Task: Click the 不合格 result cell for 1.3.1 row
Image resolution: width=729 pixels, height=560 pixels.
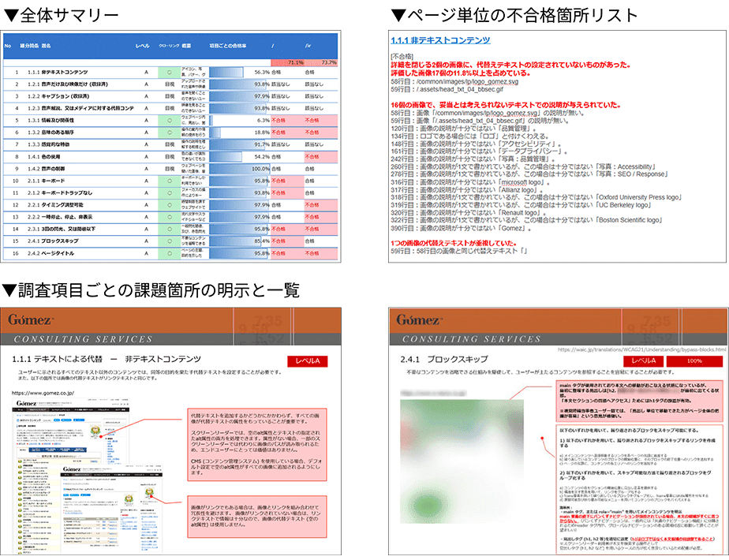Action: click(277, 120)
